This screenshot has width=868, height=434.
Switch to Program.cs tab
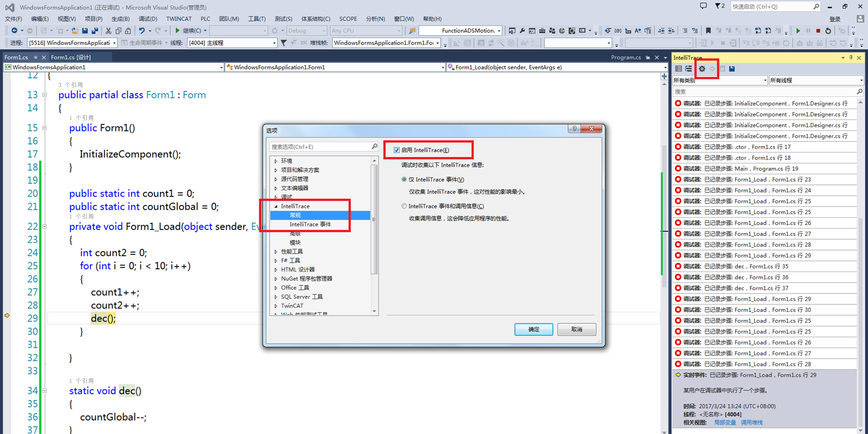tap(626, 58)
